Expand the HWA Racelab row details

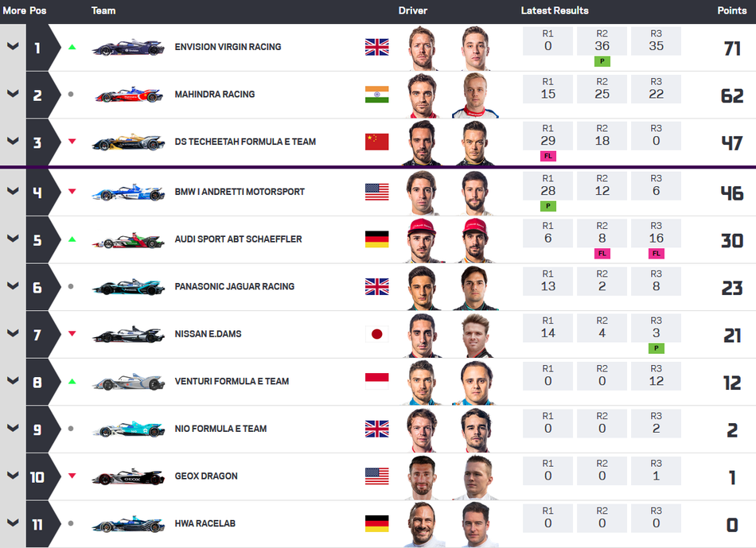click(x=13, y=523)
